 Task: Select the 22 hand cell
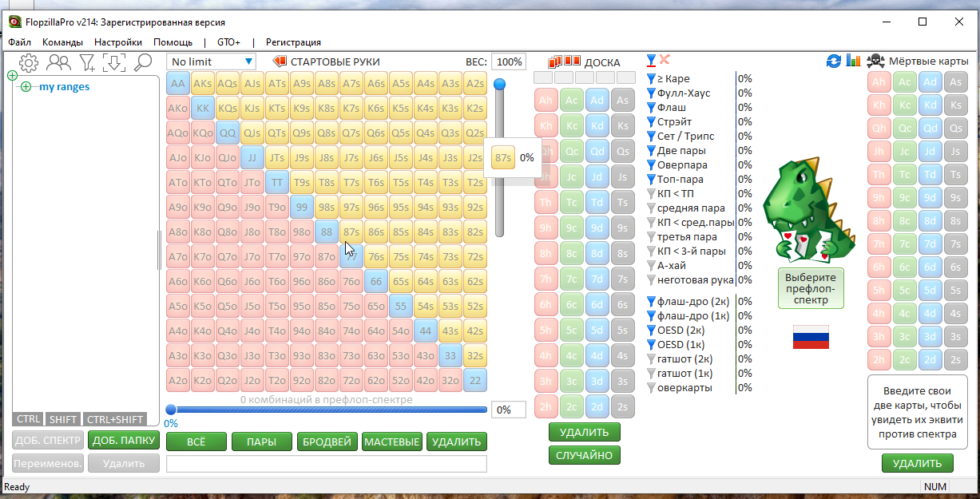tap(475, 380)
